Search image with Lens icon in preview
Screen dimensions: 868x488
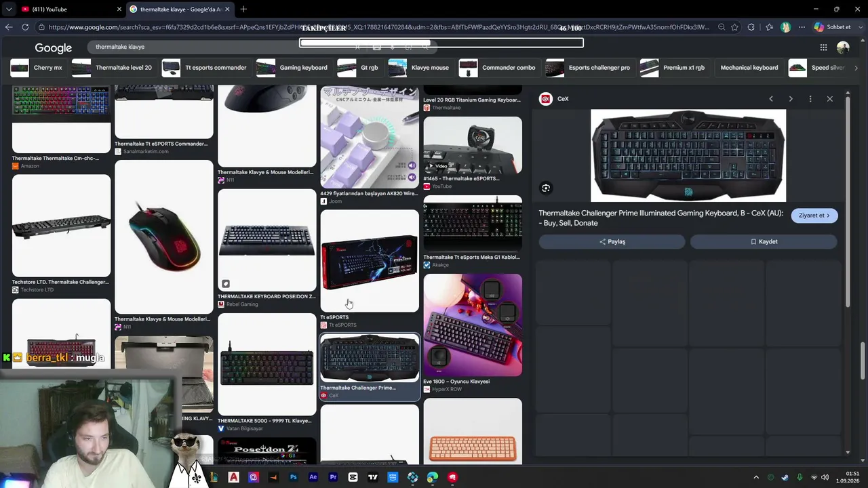pyautogui.click(x=546, y=188)
